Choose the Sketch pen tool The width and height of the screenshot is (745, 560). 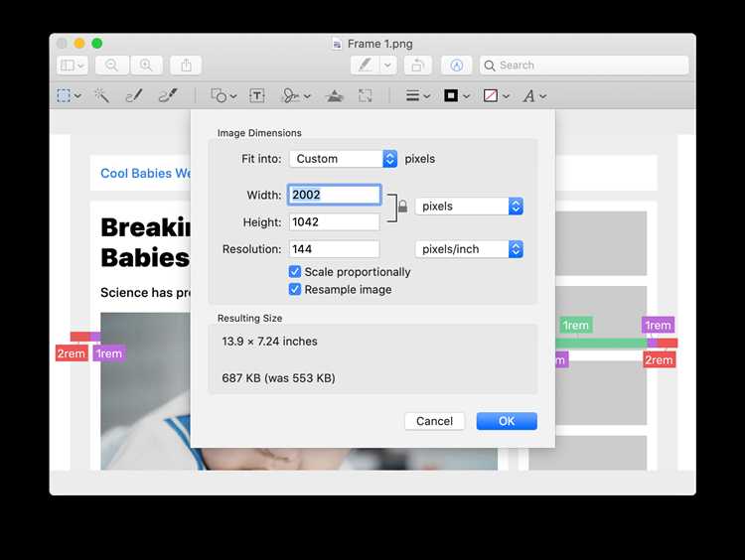pos(134,95)
